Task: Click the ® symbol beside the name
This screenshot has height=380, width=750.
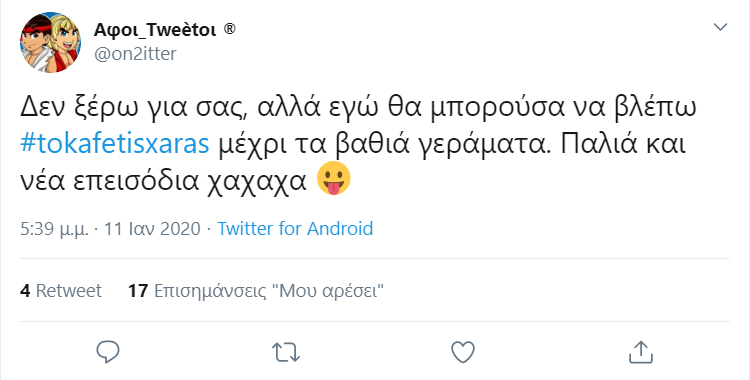Action: 230,29
